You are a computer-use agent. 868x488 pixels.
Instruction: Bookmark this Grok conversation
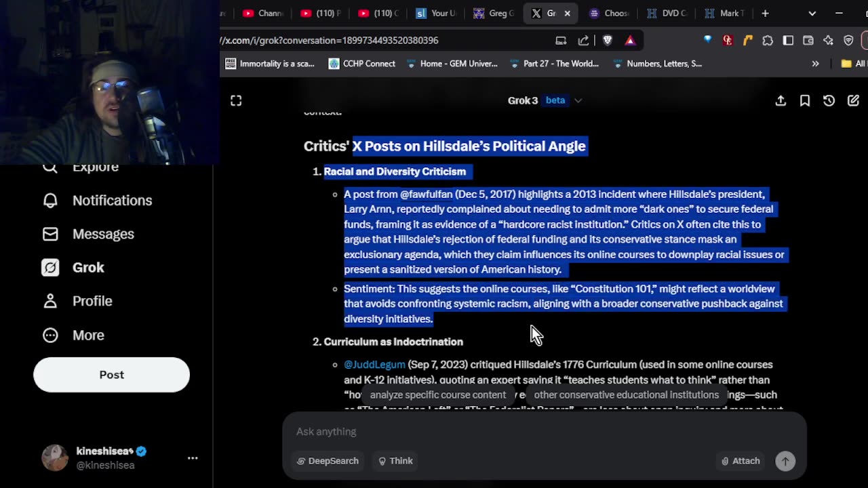click(805, 100)
